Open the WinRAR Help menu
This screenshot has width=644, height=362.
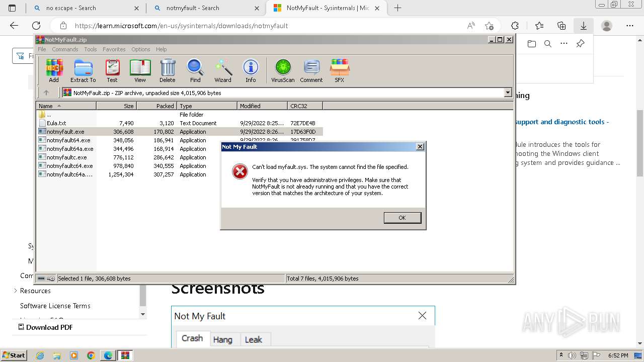[x=161, y=49]
